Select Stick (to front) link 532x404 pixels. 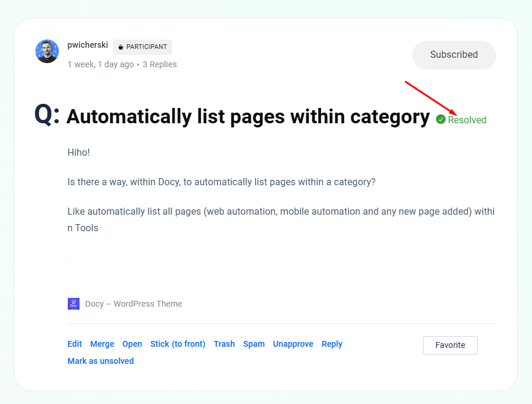(178, 344)
